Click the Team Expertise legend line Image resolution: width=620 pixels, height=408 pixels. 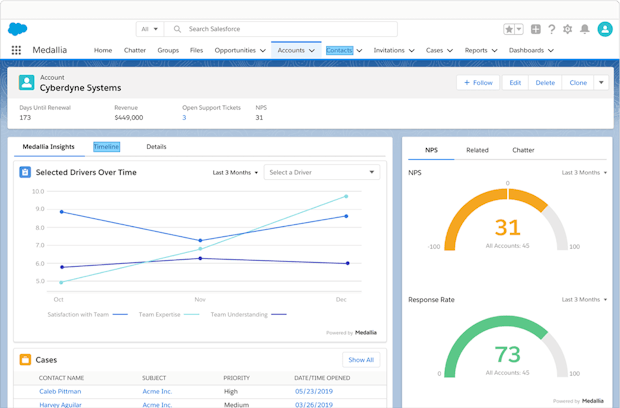click(x=192, y=315)
